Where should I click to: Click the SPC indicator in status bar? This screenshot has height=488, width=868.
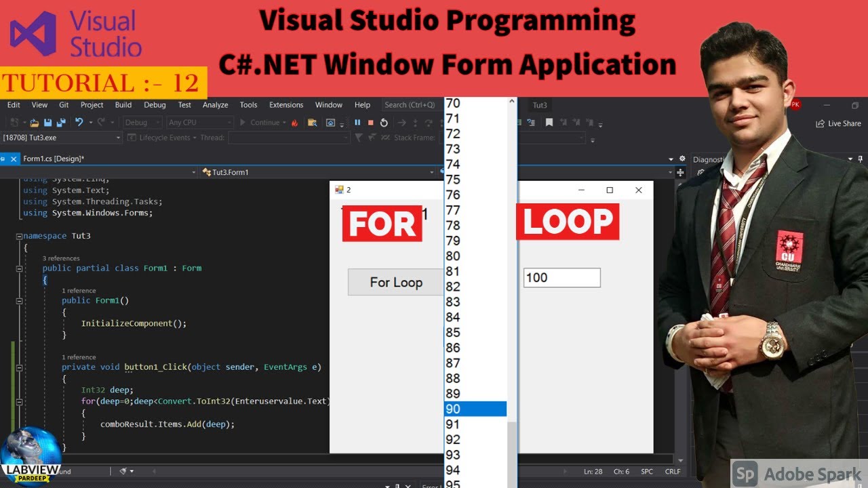[x=648, y=471]
